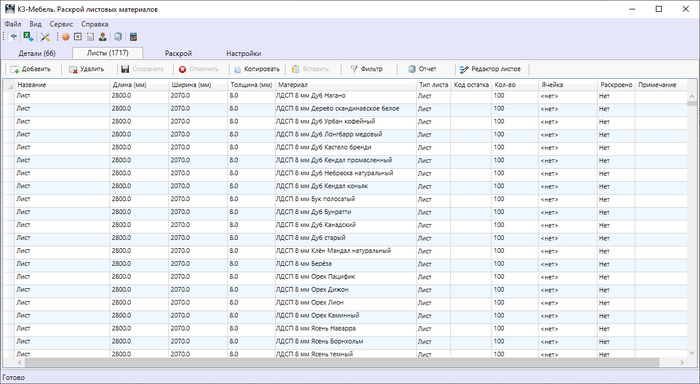Viewport: 700px width, 384px height.
Task: Click the Код остатка column header
Action: click(x=471, y=85)
